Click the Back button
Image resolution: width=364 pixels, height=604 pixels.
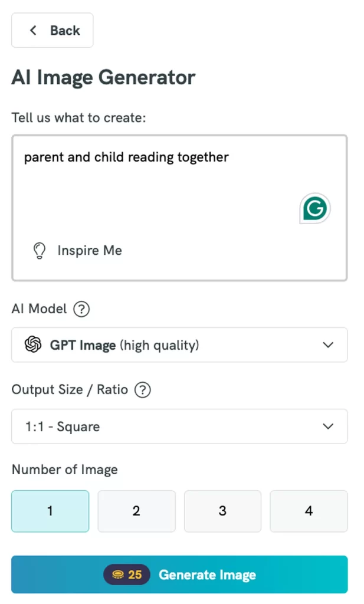tap(52, 30)
